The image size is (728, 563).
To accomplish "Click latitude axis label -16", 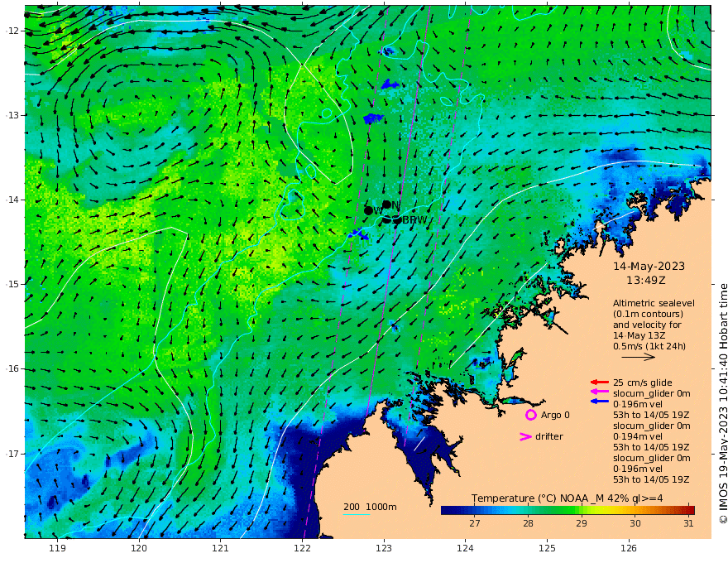I will coord(12,368).
